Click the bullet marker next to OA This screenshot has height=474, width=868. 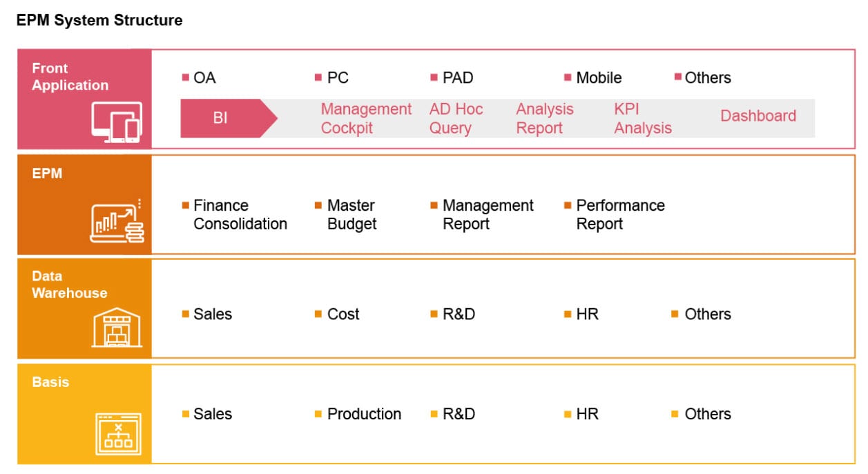click(185, 78)
